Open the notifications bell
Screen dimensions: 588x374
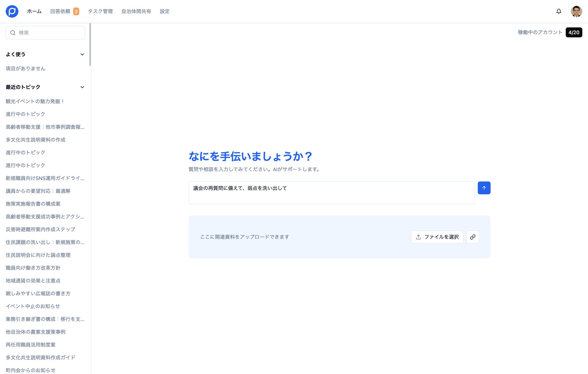pos(558,11)
